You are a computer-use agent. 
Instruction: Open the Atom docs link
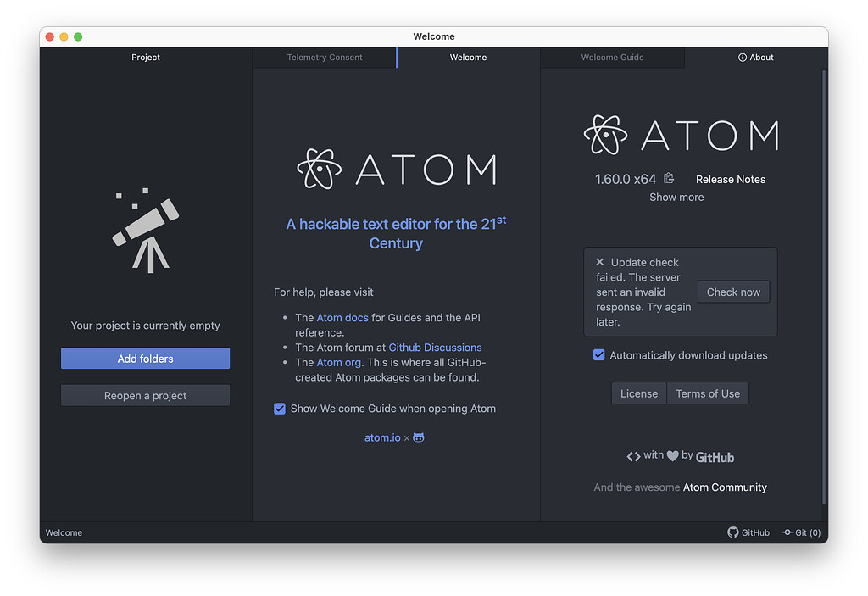(x=342, y=318)
